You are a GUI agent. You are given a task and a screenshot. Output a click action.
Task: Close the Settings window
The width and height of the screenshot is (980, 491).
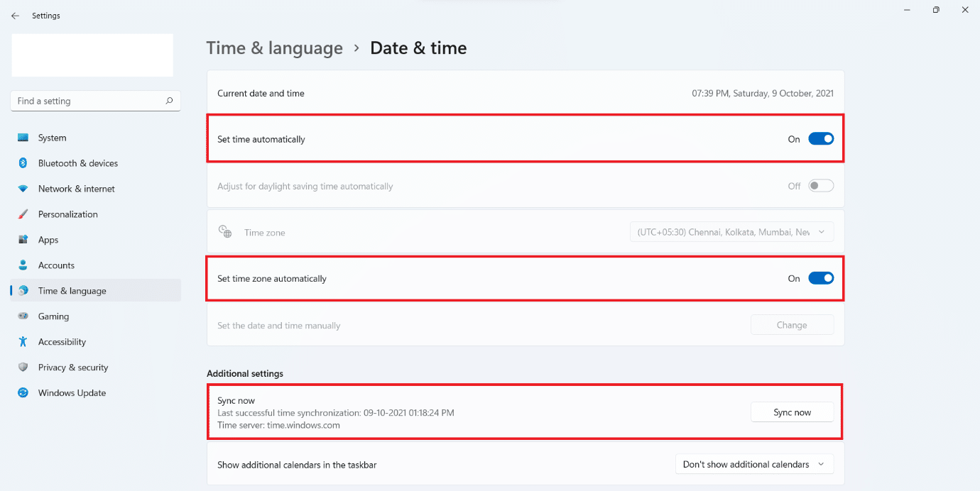point(965,10)
